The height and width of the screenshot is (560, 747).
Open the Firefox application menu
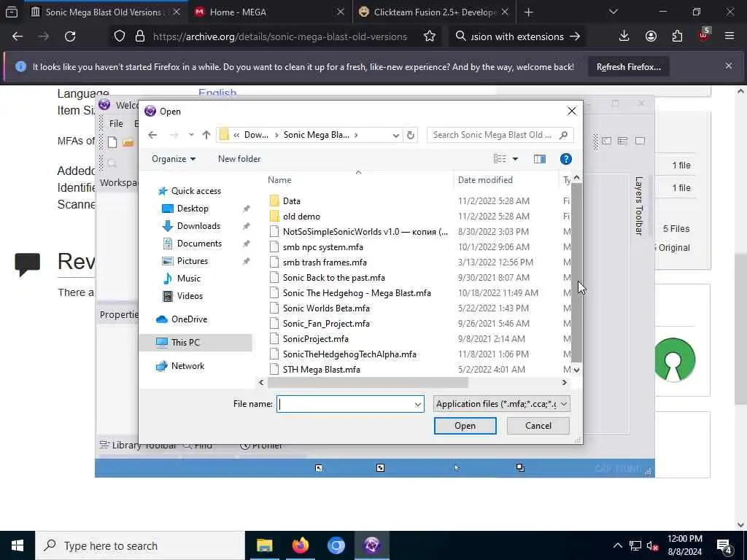click(729, 36)
